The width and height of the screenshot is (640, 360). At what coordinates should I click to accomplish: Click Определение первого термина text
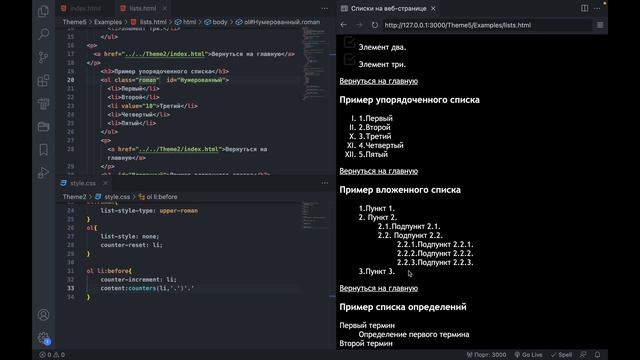click(414, 334)
